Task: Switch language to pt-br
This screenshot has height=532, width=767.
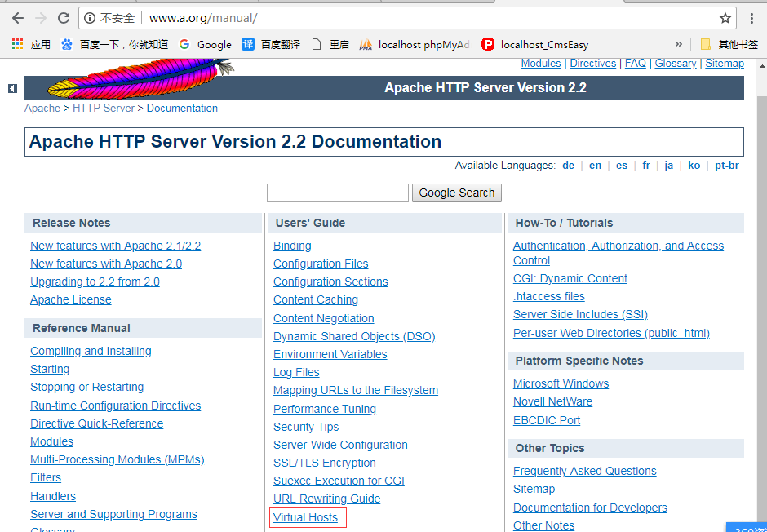Action: click(727, 166)
